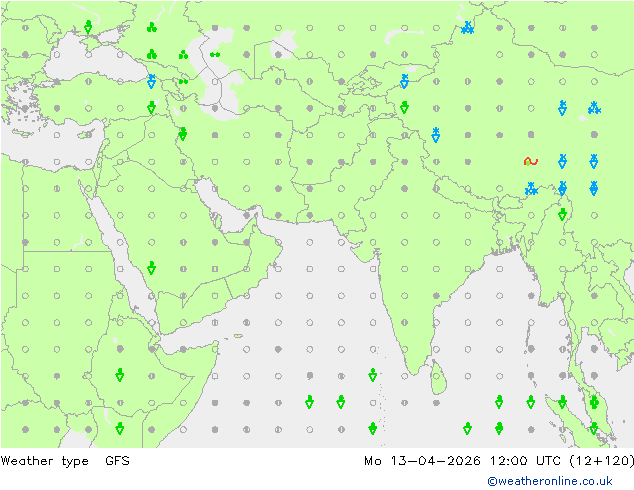Click the "Weather type" label text
This screenshot has width=634, height=490.
43,461
